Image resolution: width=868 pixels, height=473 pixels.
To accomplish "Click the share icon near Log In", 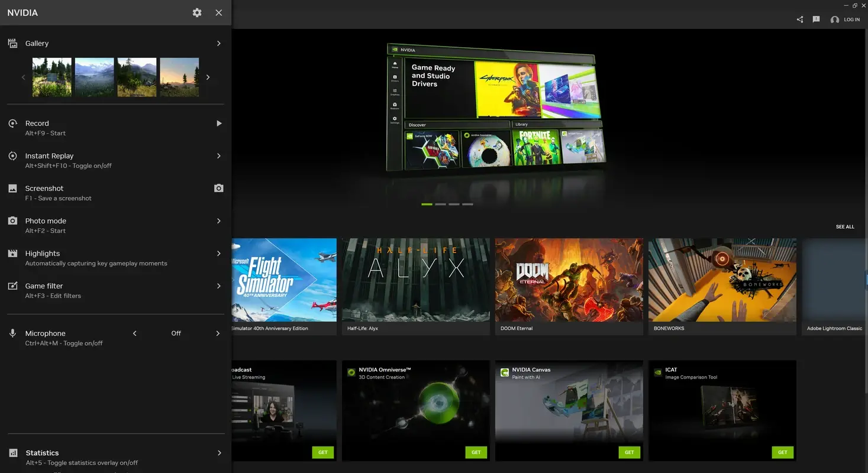I will coord(799,19).
